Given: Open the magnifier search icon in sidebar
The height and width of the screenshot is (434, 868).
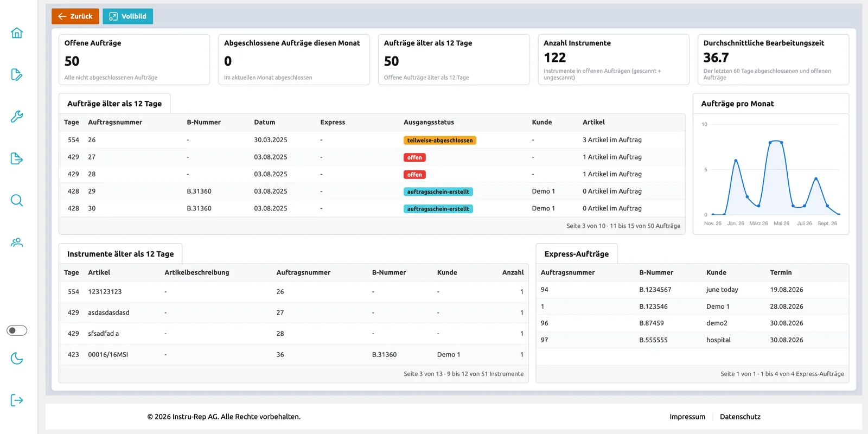Looking at the screenshot, I should (17, 200).
